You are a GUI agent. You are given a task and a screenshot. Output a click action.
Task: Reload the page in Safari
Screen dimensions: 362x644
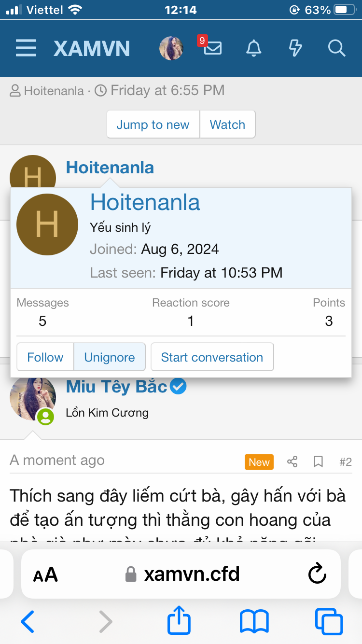317,574
